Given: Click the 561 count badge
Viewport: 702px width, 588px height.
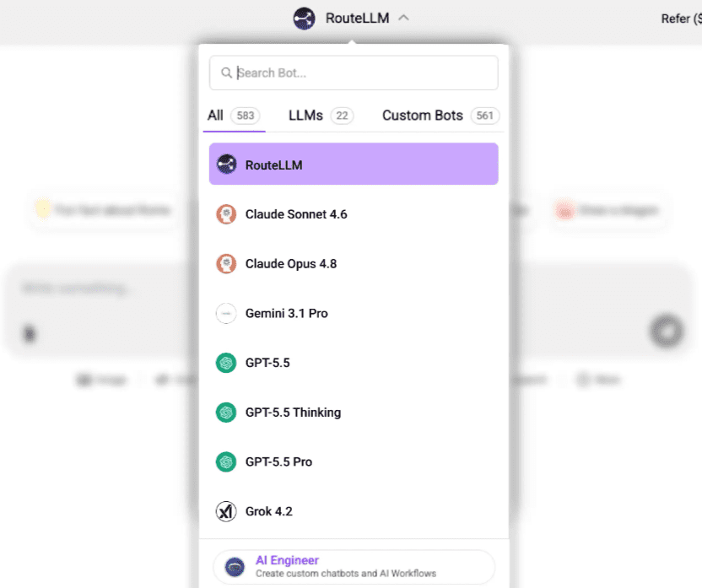Looking at the screenshot, I should point(485,116).
